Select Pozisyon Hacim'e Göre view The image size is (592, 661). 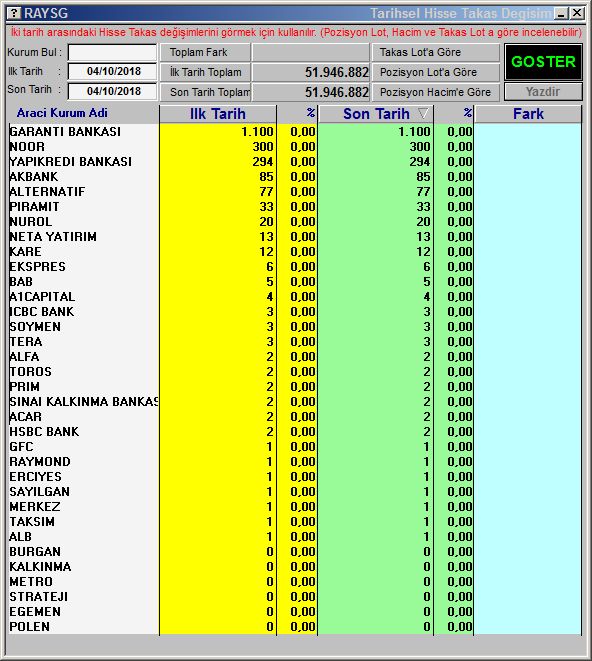point(436,92)
